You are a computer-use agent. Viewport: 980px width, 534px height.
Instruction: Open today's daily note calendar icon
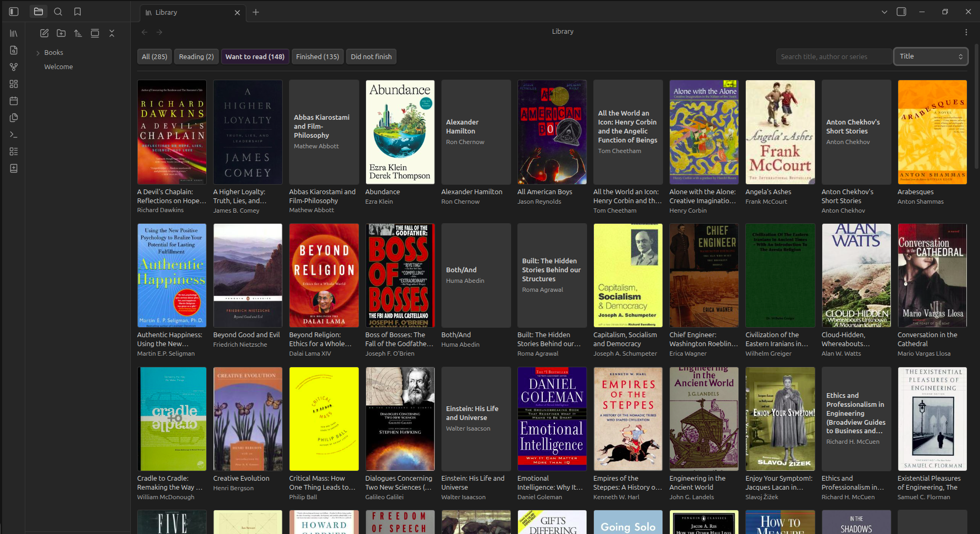pos(14,101)
